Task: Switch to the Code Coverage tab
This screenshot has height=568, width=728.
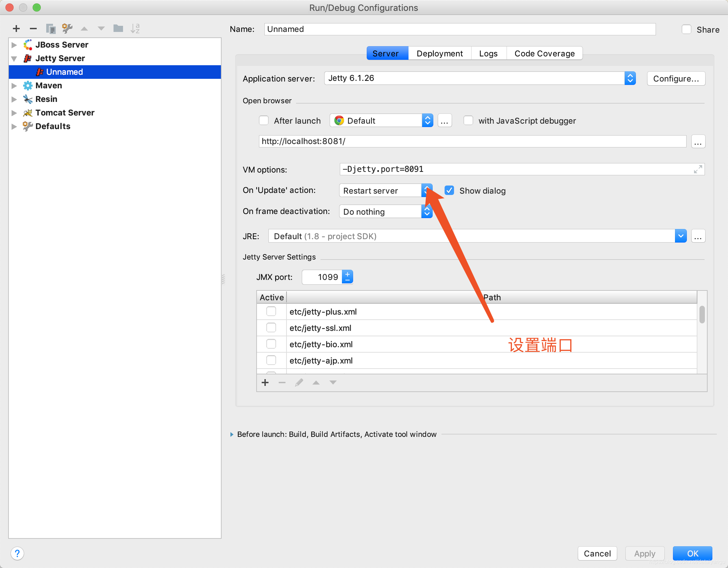Action: [544, 53]
